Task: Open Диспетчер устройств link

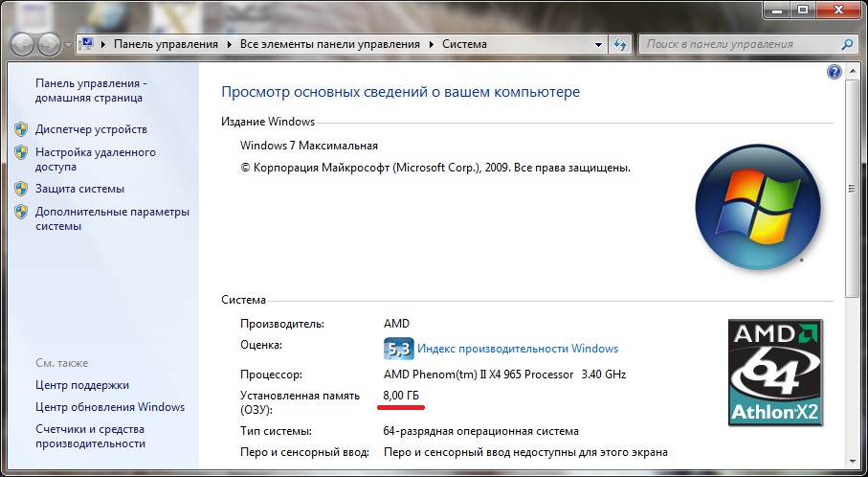Action: pyautogui.click(x=91, y=129)
